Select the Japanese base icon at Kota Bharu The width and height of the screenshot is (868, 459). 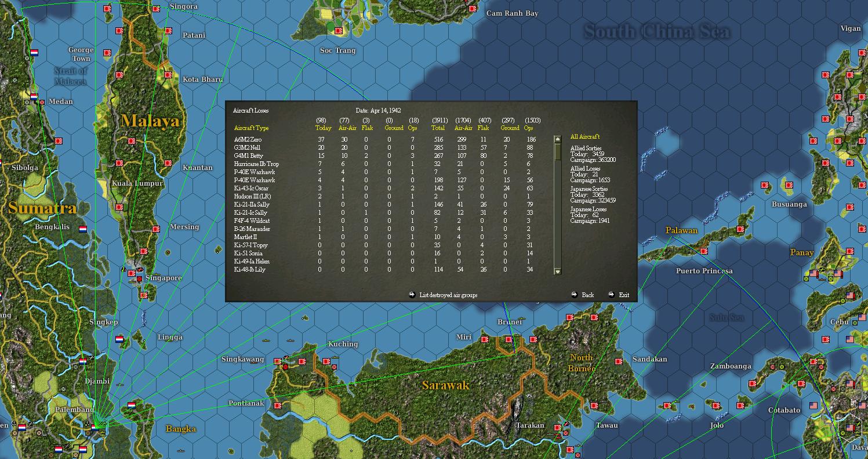point(168,75)
